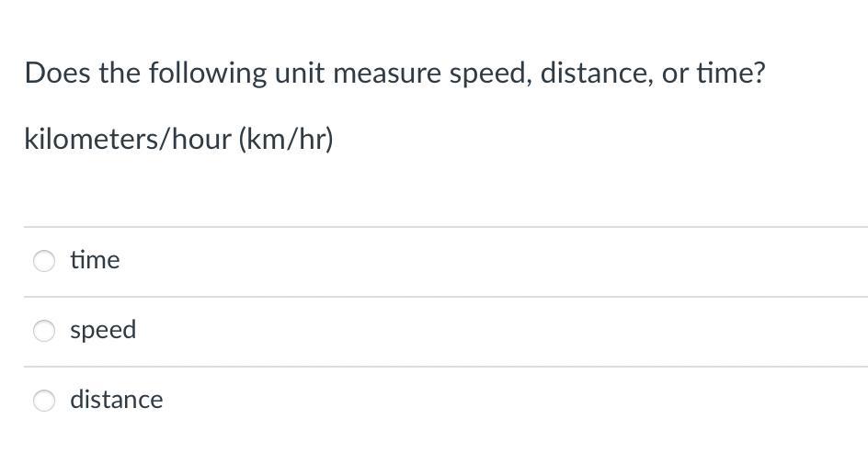Click the word "Does" starting the question
The height and width of the screenshot is (465, 868).
(x=58, y=74)
